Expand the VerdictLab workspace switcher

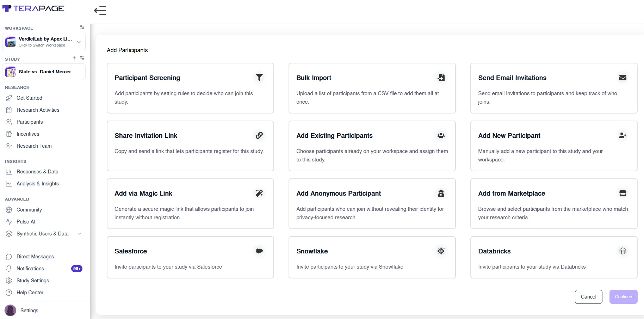[44, 42]
